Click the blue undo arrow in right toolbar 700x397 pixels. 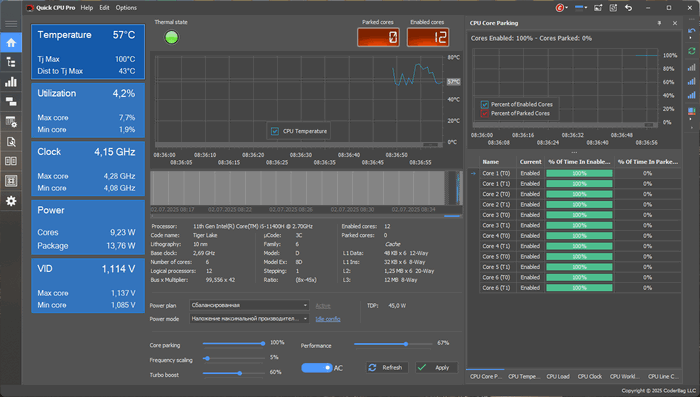pos(692,31)
